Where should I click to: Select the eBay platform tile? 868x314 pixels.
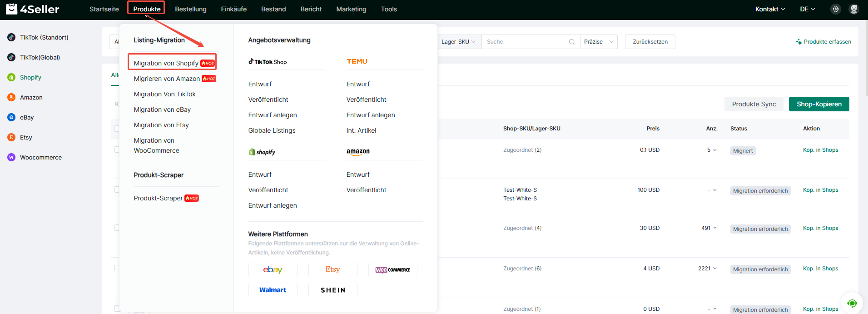point(273,270)
